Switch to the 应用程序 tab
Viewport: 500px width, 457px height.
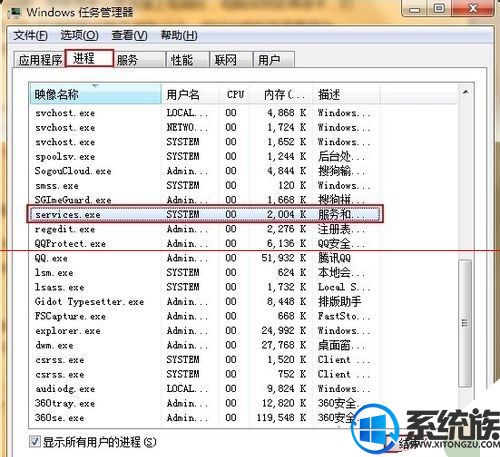(x=40, y=60)
